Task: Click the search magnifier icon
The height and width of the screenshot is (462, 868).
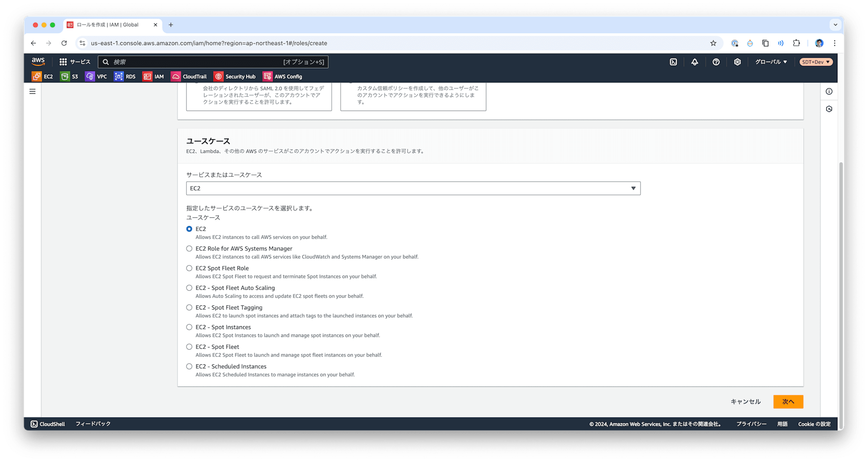Action: click(x=105, y=62)
